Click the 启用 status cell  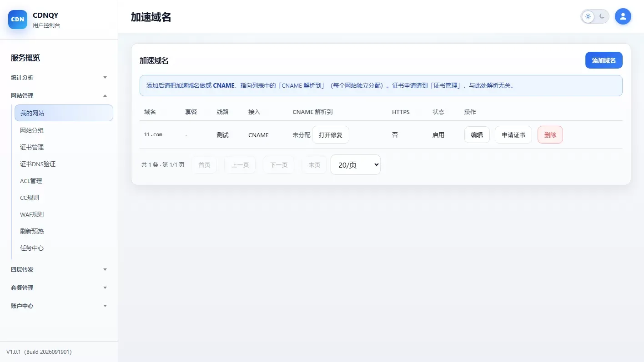(x=438, y=135)
